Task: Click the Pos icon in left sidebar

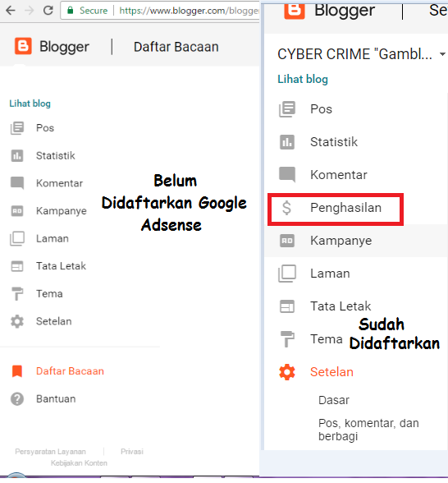Action: point(17,128)
